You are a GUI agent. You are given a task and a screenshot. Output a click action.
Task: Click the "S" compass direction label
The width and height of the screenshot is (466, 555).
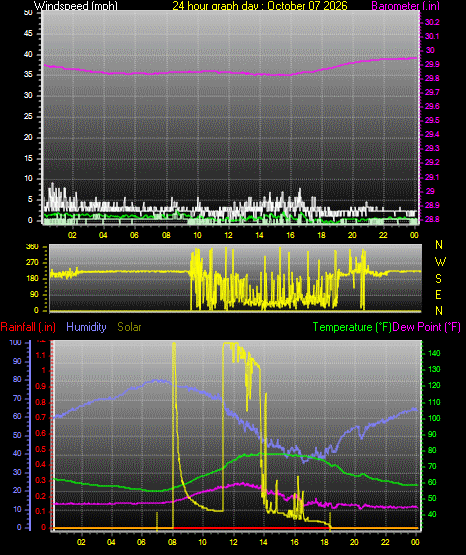coord(438,279)
